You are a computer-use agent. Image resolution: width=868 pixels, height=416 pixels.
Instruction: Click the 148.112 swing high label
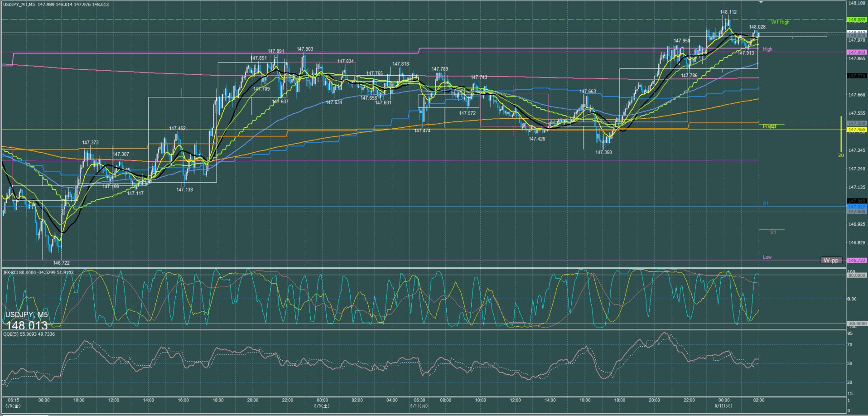(728, 12)
